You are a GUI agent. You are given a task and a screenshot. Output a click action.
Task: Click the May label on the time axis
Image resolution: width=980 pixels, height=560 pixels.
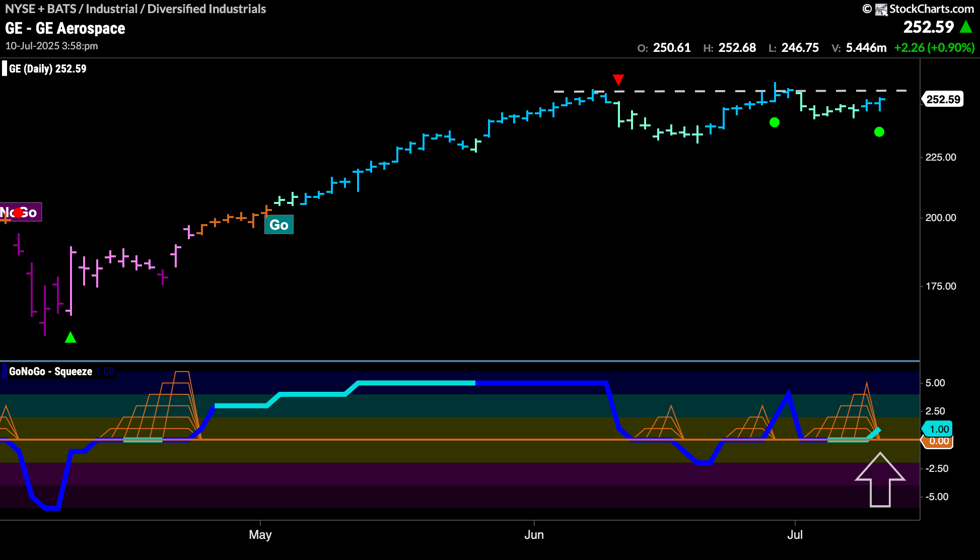tap(260, 534)
